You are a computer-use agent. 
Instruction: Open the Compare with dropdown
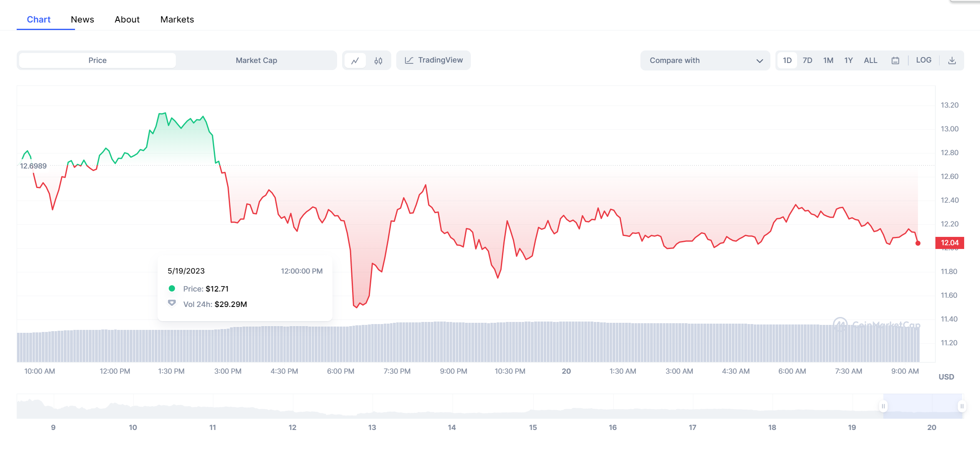705,60
